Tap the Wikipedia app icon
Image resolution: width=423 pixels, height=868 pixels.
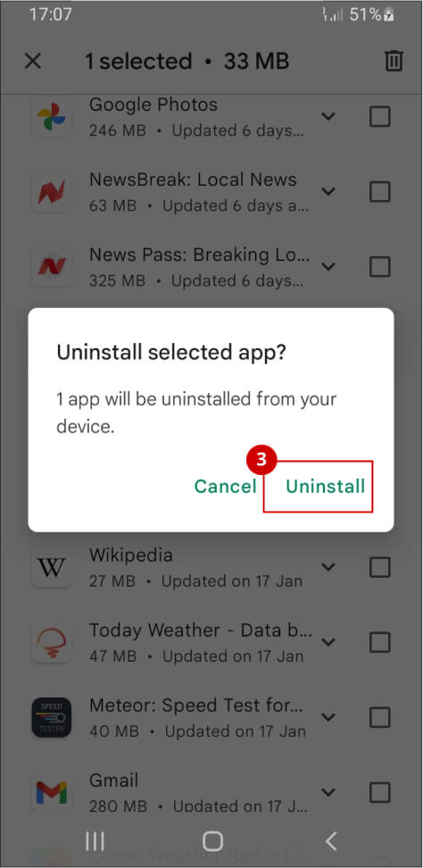pos(52,567)
